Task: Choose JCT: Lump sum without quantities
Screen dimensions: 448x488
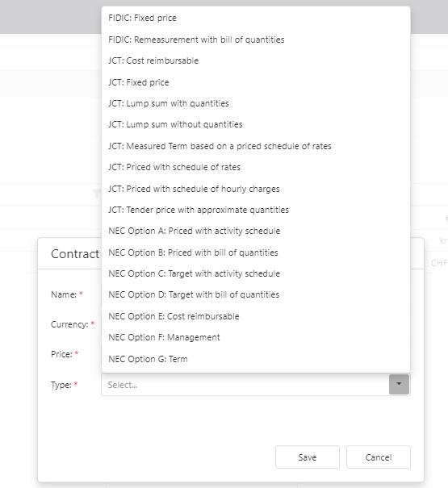Action: pos(256,124)
